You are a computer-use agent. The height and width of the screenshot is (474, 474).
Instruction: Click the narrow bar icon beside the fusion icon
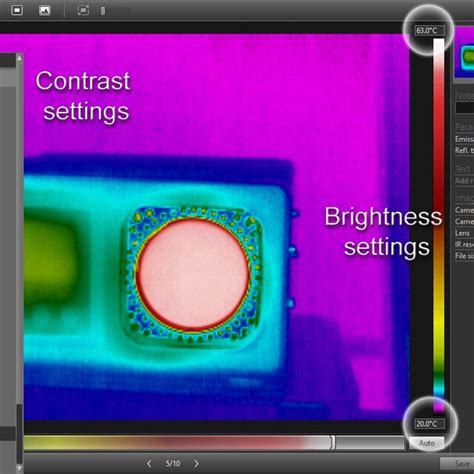pyautogui.click(x=103, y=11)
